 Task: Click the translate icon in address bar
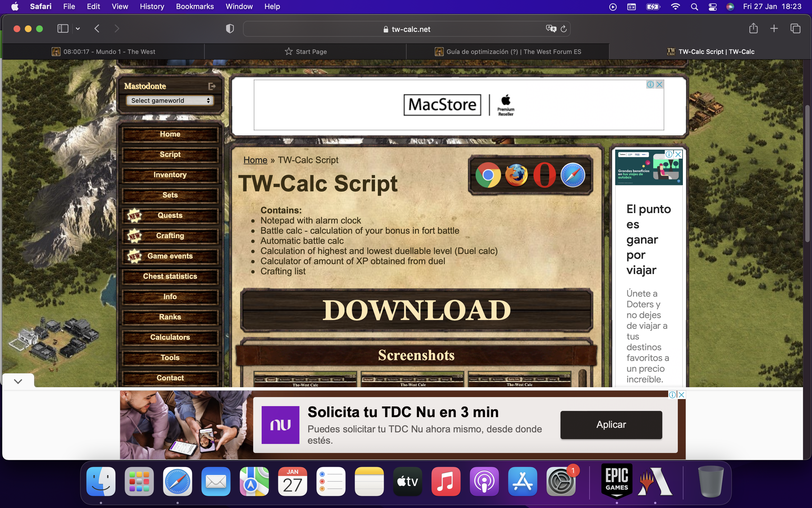(551, 29)
